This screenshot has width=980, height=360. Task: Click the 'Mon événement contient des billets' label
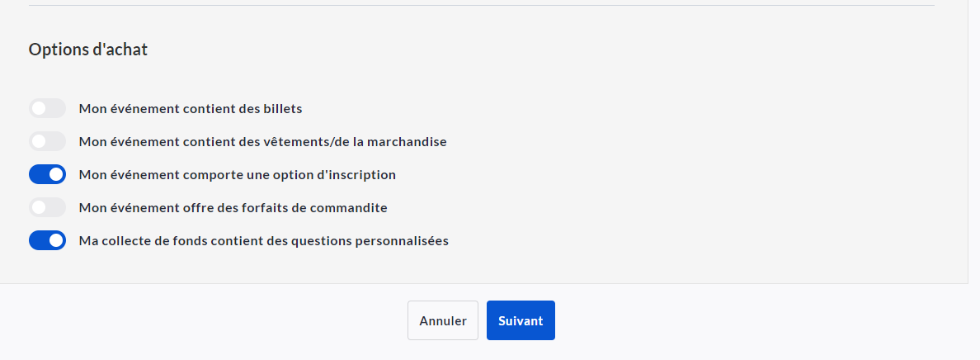pos(191,108)
